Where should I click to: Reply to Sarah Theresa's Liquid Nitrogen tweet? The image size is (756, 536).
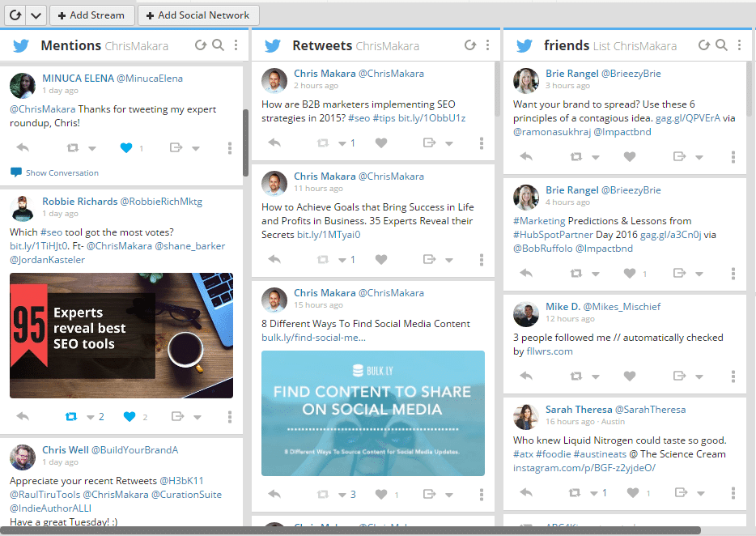526,492
